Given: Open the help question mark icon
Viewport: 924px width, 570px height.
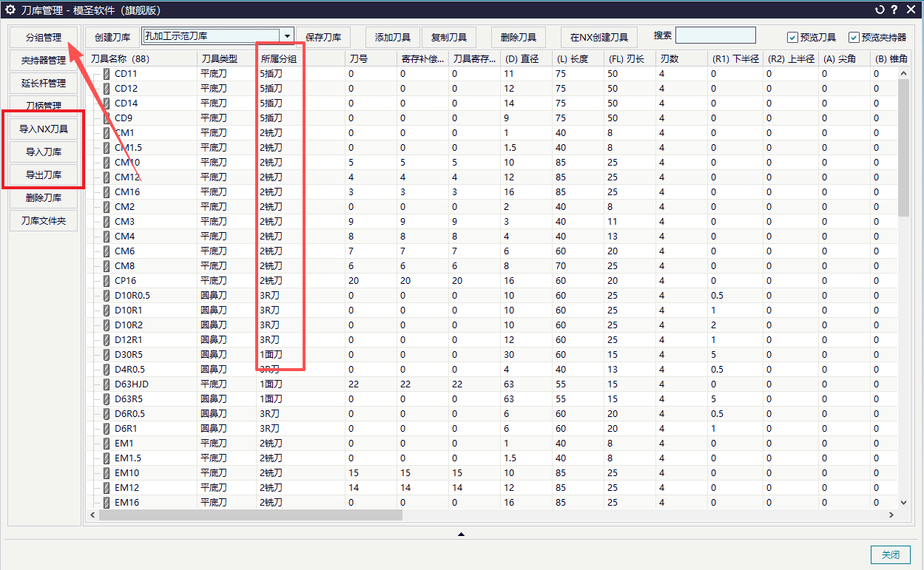Looking at the screenshot, I should pos(894,10).
